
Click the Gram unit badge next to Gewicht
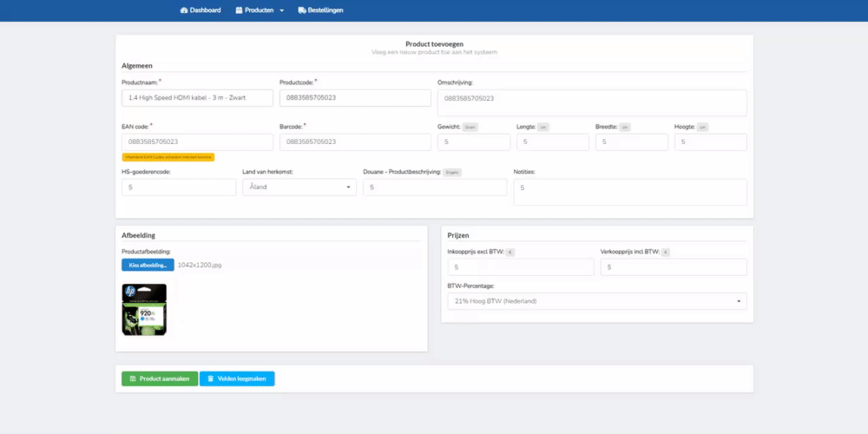[470, 127]
